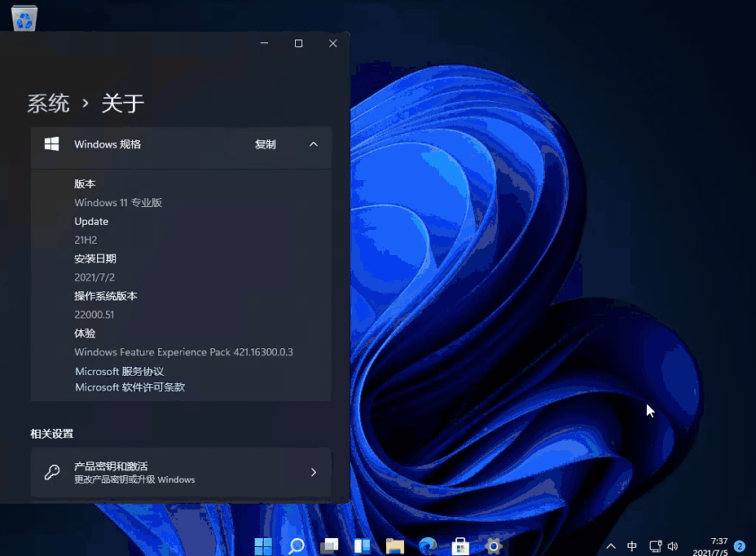Open the Widgets panel from the taskbar
Viewport: 756px width, 556px height.
[x=361, y=545]
